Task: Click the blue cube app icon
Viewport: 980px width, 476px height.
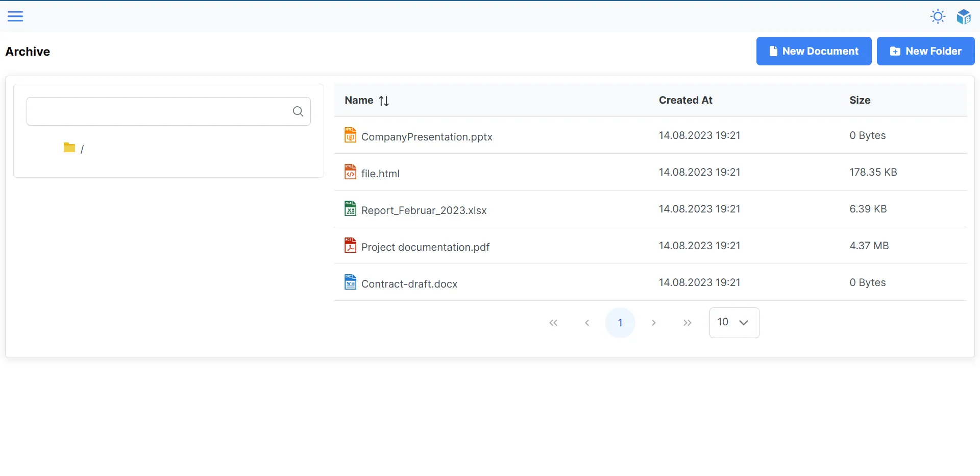Action: (x=963, y=16)
